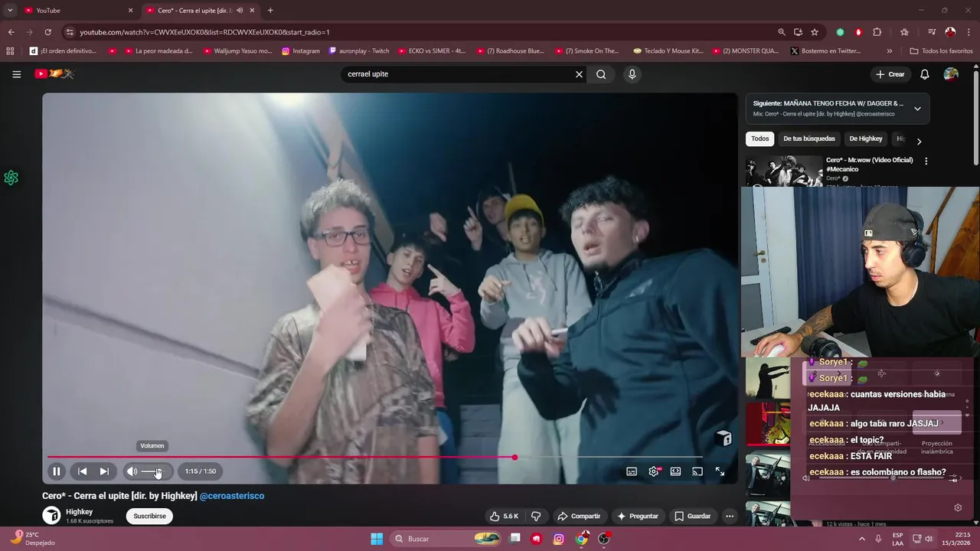Run the search with magnifier button

(601, 74)
